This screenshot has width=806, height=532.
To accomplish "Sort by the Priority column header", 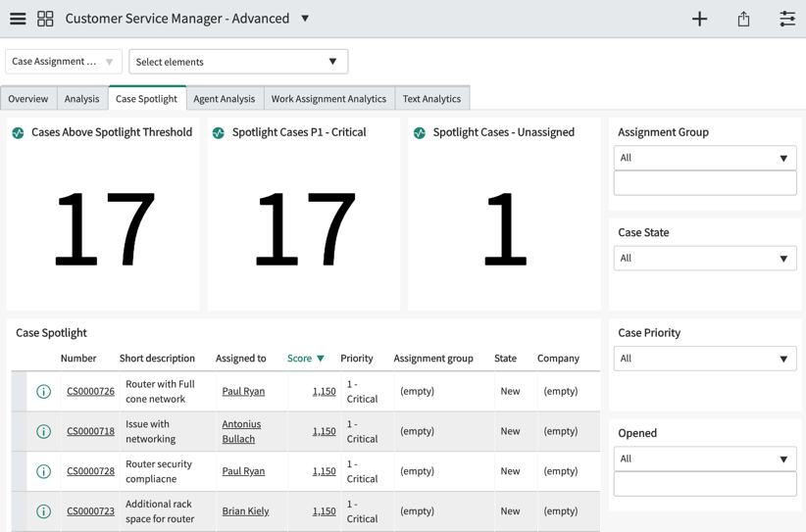I will pyautogui.click(x=357, y=359).
